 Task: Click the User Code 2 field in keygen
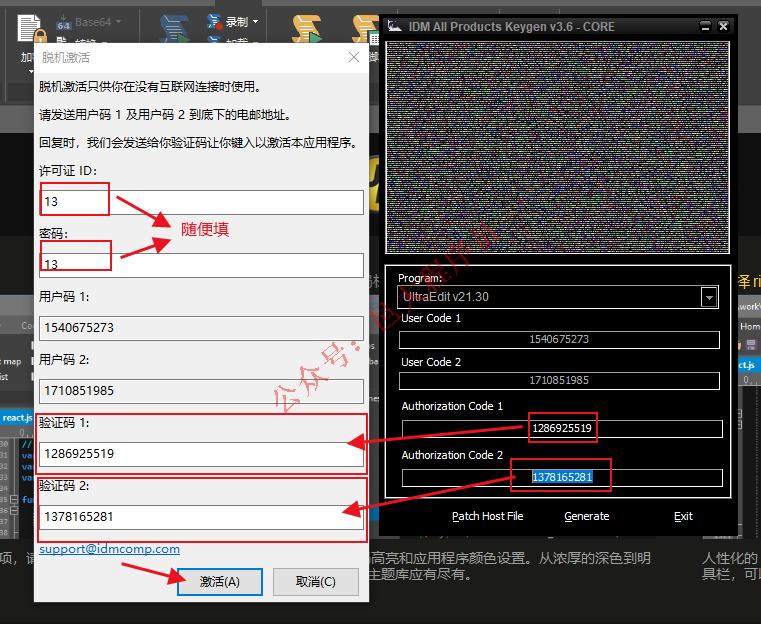point(559,380)
